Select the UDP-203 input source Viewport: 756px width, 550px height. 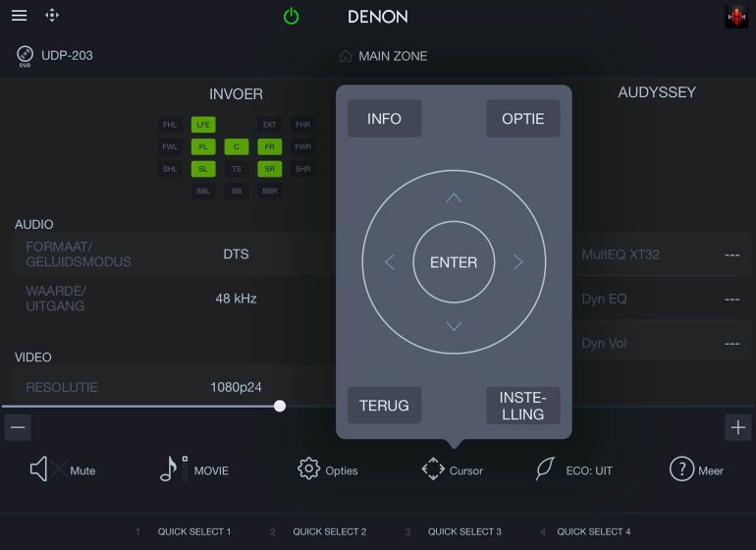point(56,56)
